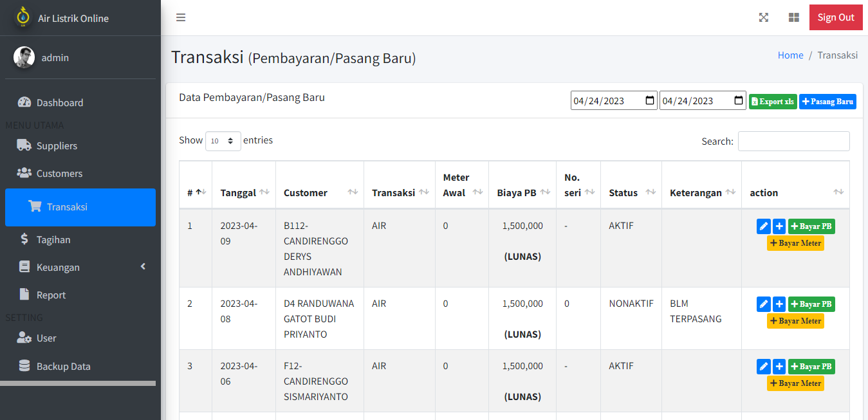The width and height of the screenshot is (868, 420).
Task: Click into the Search input field
Action: [793, 141]
